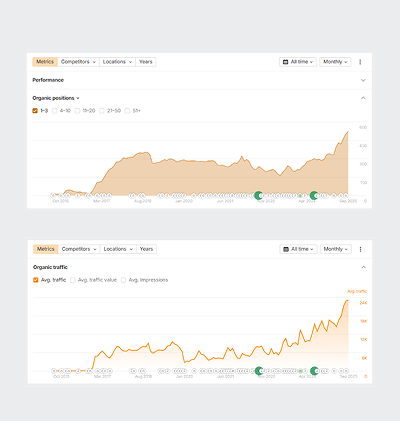Open Competitors dropdown in Organic positions panel
The image size is (400, 421).
pos(78,62)
